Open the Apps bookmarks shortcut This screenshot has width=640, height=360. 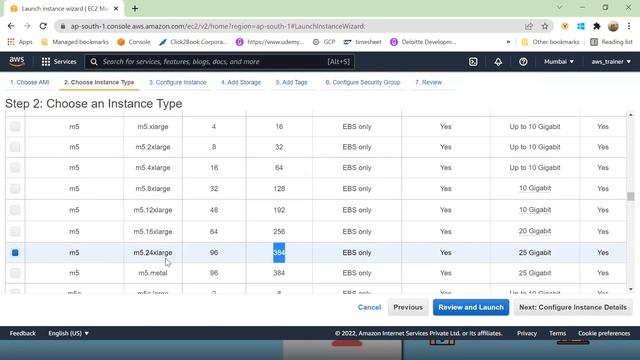click(x=20, y=42)
